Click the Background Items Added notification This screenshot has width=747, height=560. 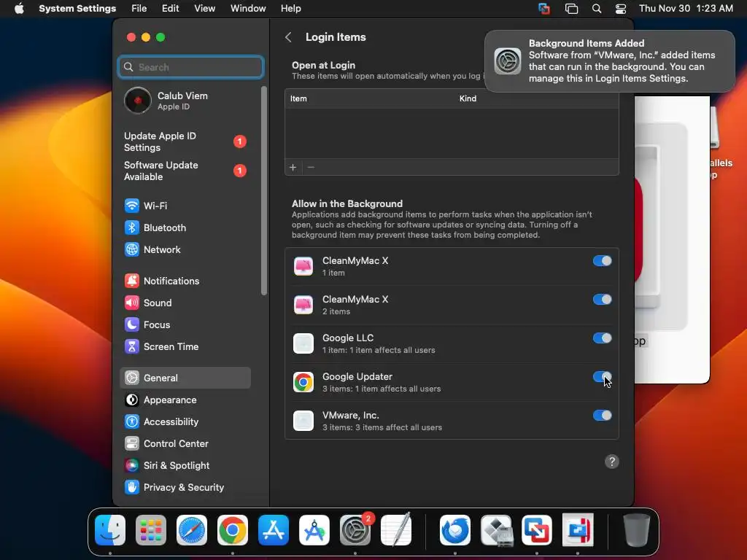[610, 61]
